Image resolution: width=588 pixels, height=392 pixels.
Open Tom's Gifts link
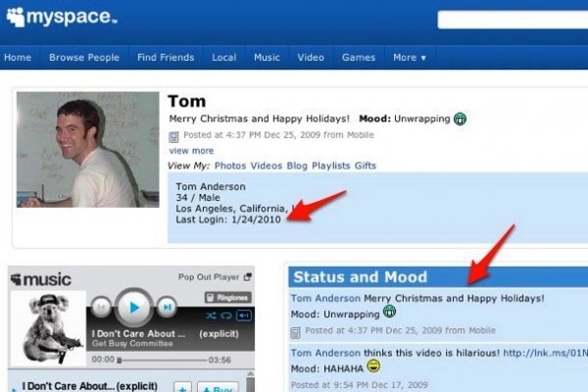pos(366,166)
